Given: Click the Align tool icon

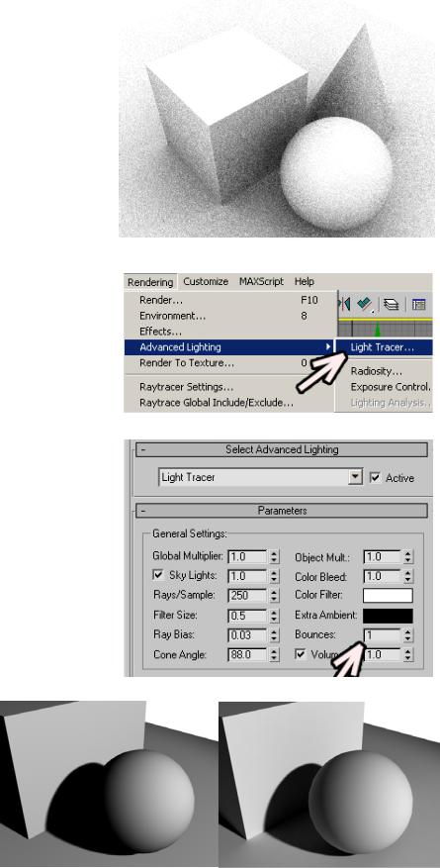Looking at the screenshot, I should [364, 304].
